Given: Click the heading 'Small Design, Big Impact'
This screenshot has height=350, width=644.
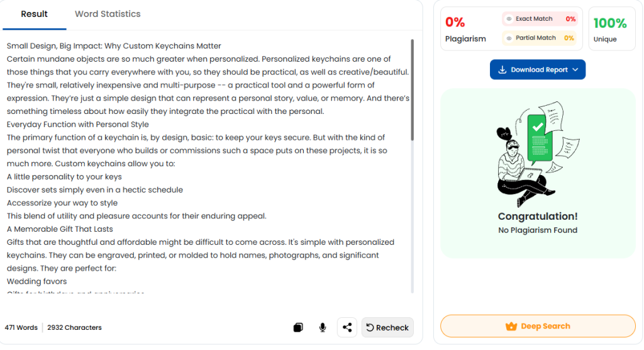Looking at the screenshot, I should coord(114,46).
